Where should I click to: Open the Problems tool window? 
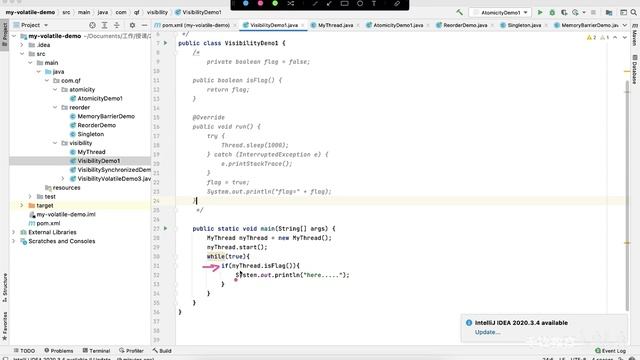(59, 351)
